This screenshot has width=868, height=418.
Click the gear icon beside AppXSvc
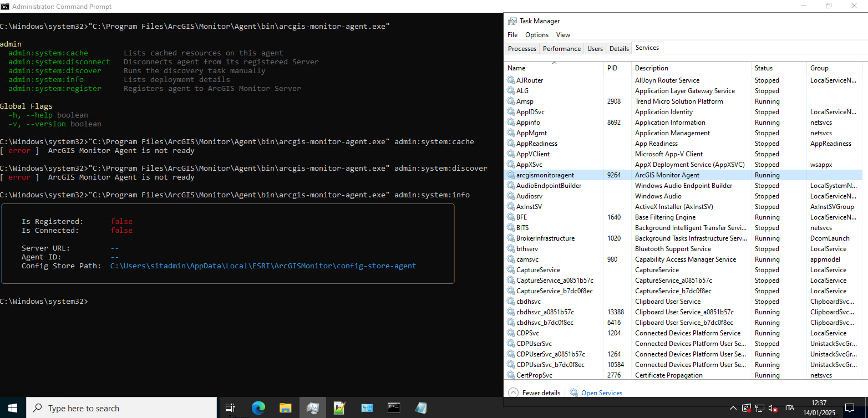point(511,165)
